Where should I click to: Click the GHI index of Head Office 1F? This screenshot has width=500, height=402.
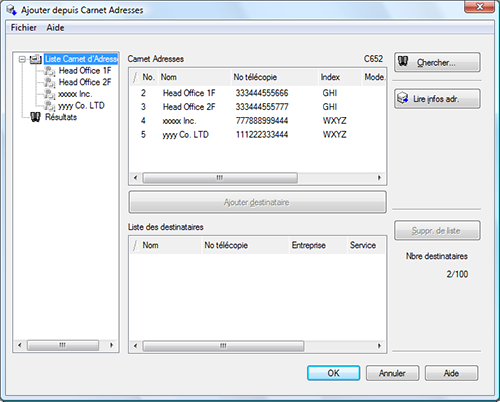330,93
